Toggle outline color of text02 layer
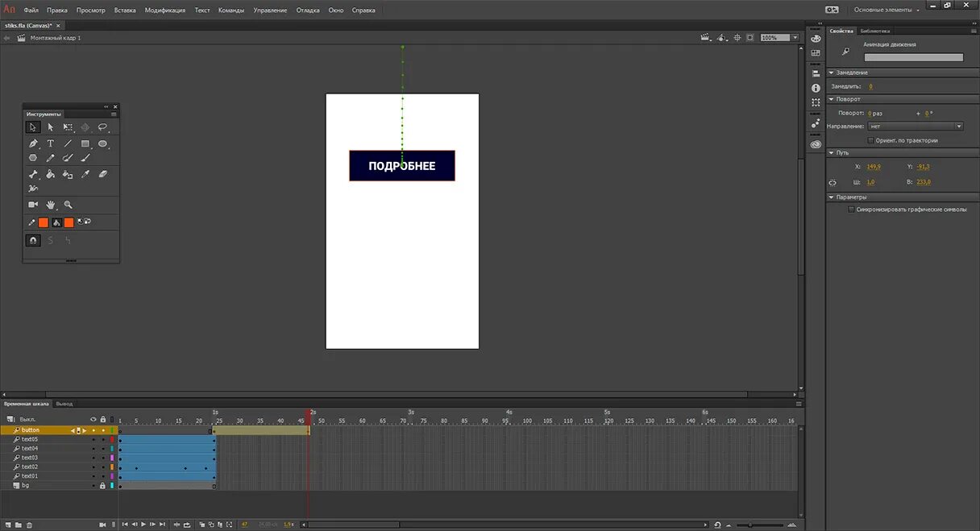Screen dimensions: 980x531 click(112, 467)
